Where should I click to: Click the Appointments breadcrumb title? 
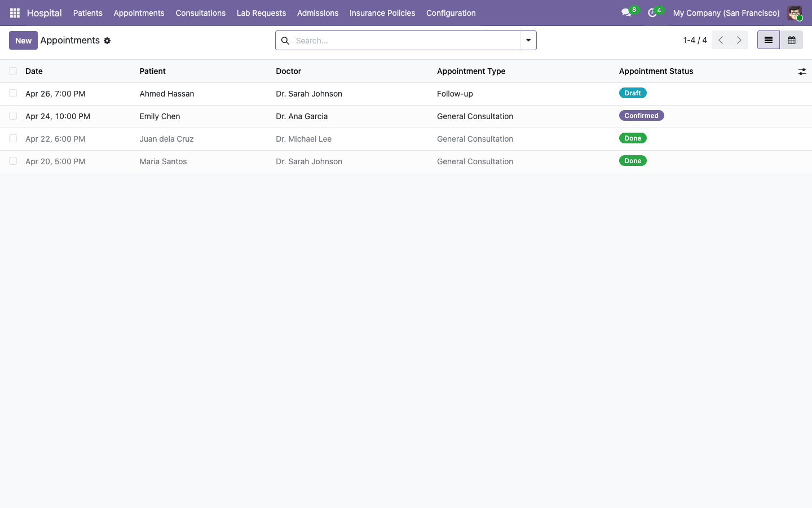70,40
